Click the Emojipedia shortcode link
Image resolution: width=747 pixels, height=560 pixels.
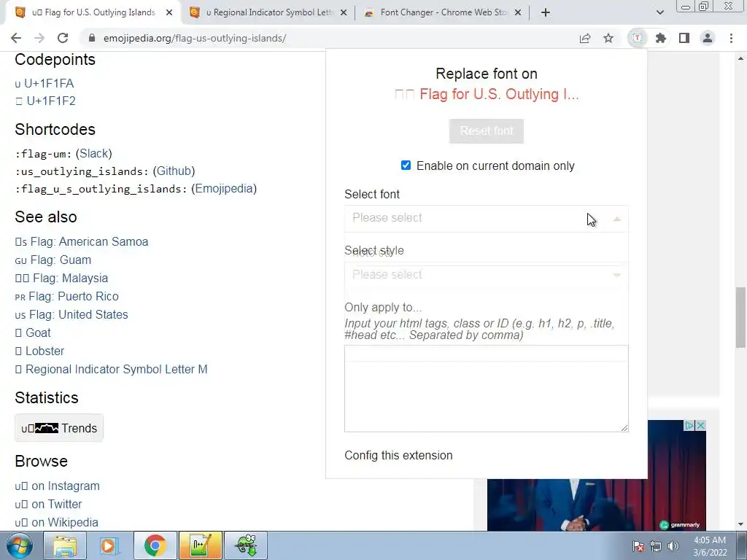[x=224, y=189]
